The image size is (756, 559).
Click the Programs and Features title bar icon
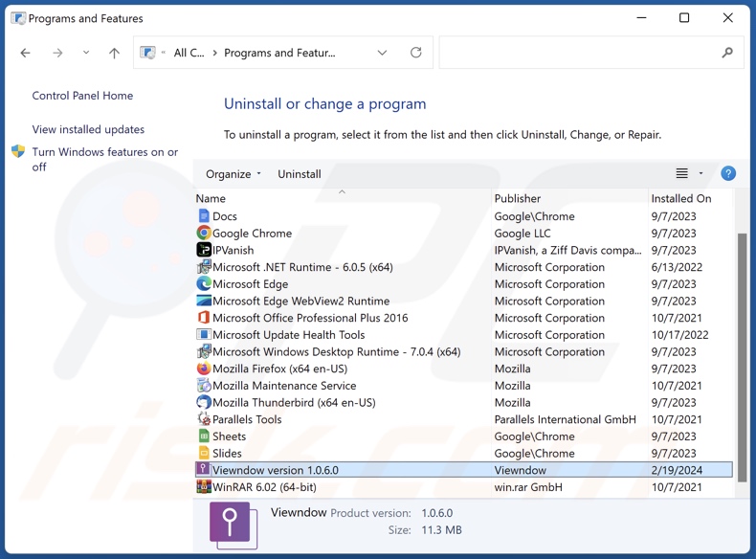(18, 18)
